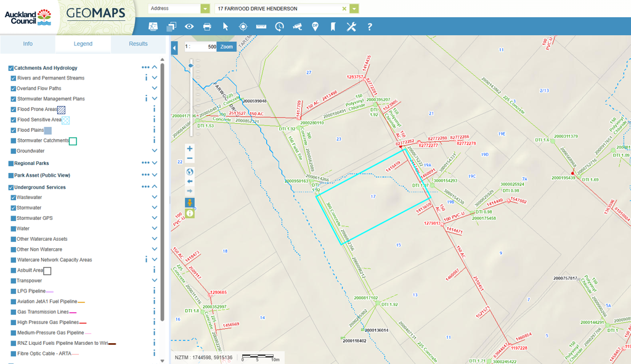This screenshot has width=631, height=364.
Task: Open the street view pegman icon
Action: point(190,202)
